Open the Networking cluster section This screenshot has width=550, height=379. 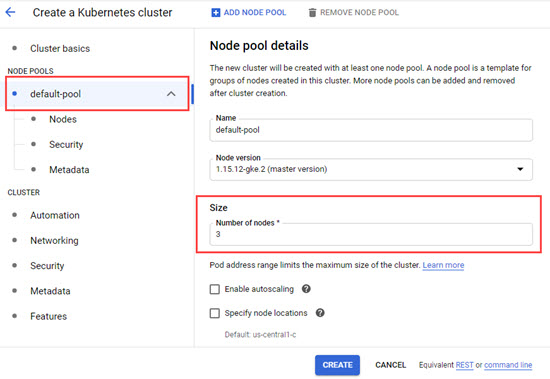54,241
